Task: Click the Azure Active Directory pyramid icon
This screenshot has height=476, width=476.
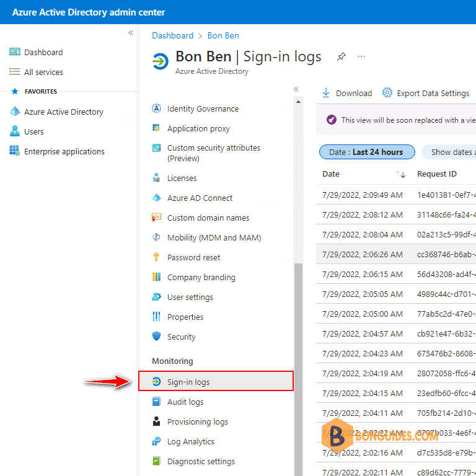Action: click(15, 112)
